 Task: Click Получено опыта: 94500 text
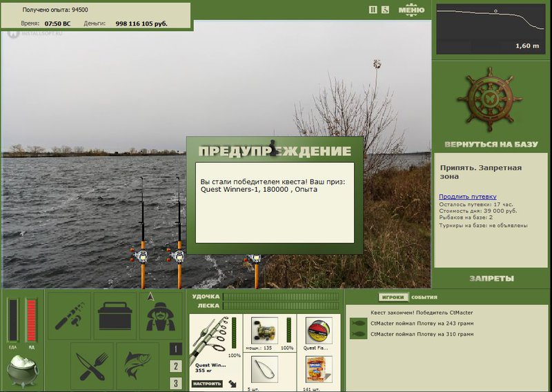(x=55, y=10)
